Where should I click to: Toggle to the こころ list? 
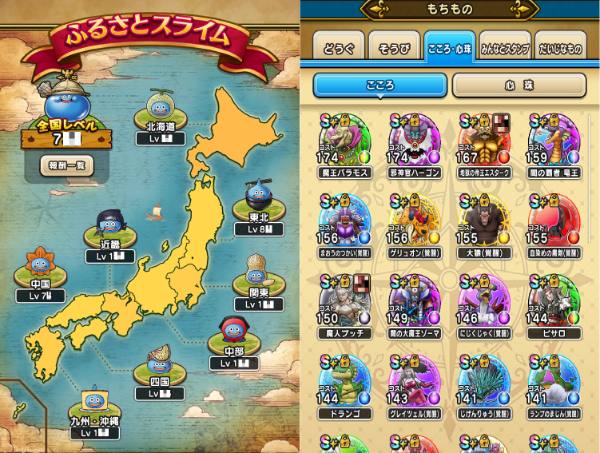click(380, 85)
